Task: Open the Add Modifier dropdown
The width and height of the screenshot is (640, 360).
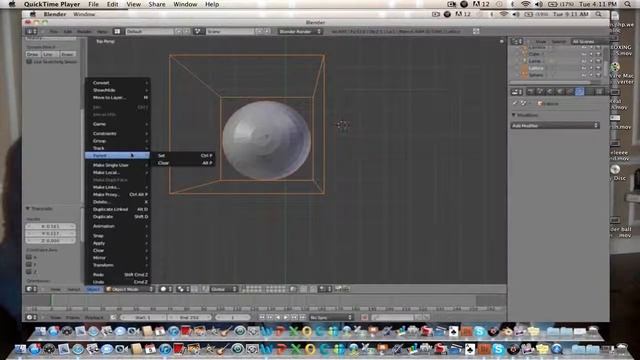Action: pos(555,126)
